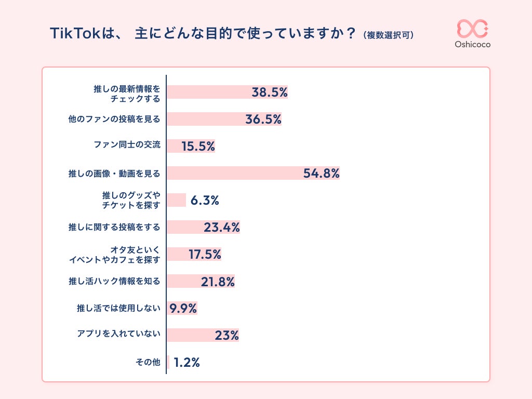Click the その他 label at the bottom
Screen dimensions: 532x399
tap(148, 362)
